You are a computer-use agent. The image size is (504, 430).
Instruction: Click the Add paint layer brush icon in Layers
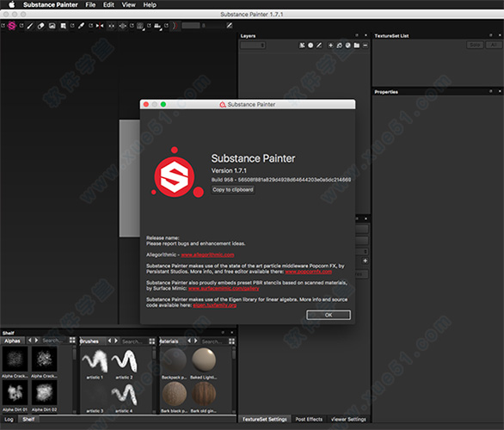coord(319,46)
